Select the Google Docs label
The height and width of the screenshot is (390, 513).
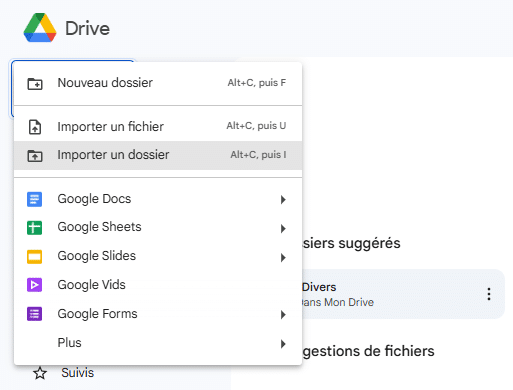(94, 199)
